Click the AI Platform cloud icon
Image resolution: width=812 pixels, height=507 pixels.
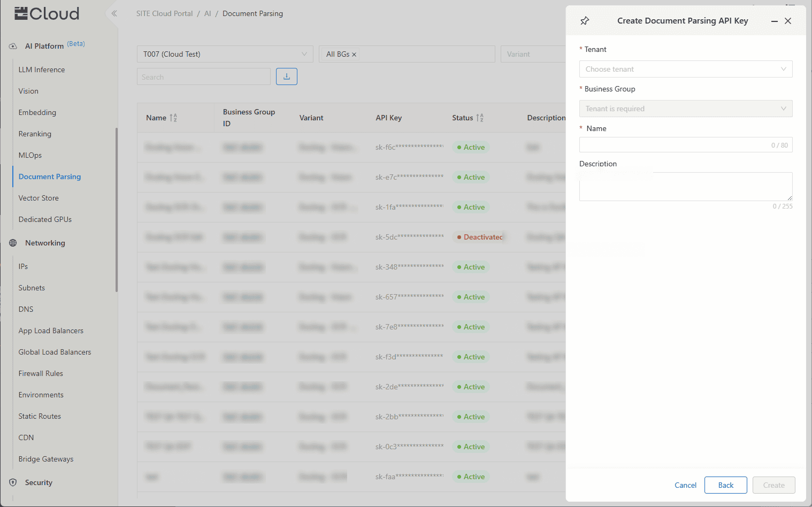point(13,46)
